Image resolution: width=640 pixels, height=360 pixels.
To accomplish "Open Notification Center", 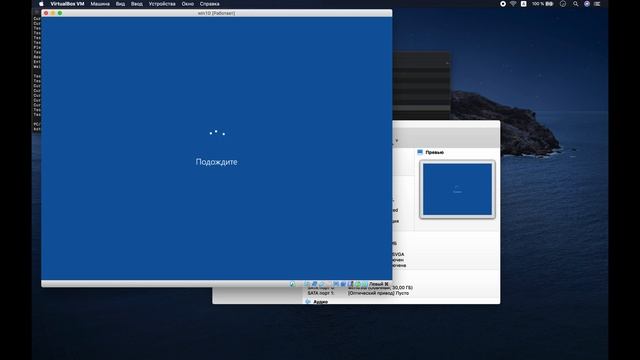I will (597, 4).
